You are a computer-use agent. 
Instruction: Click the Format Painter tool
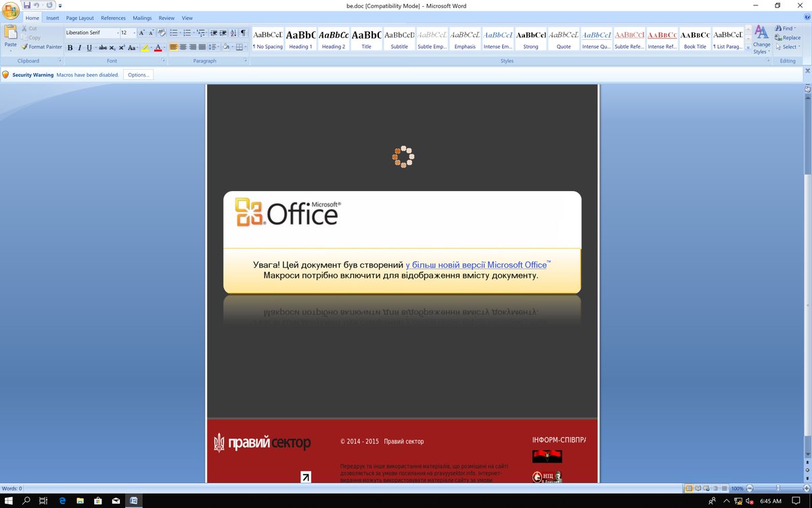[x=41, y=47]
